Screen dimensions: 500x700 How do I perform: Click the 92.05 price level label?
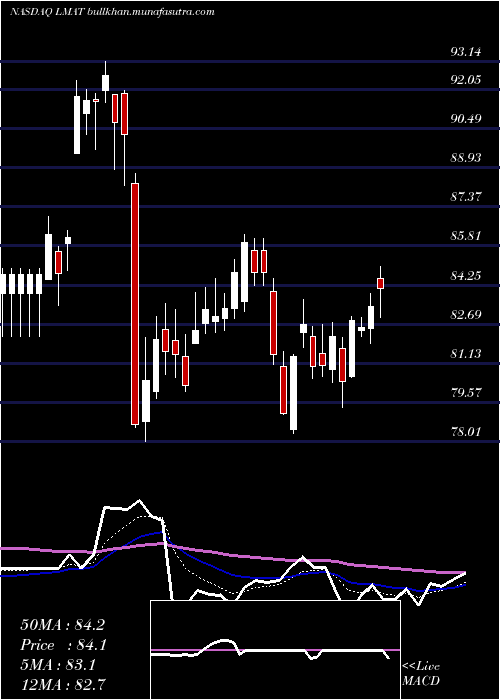(466, 80)
